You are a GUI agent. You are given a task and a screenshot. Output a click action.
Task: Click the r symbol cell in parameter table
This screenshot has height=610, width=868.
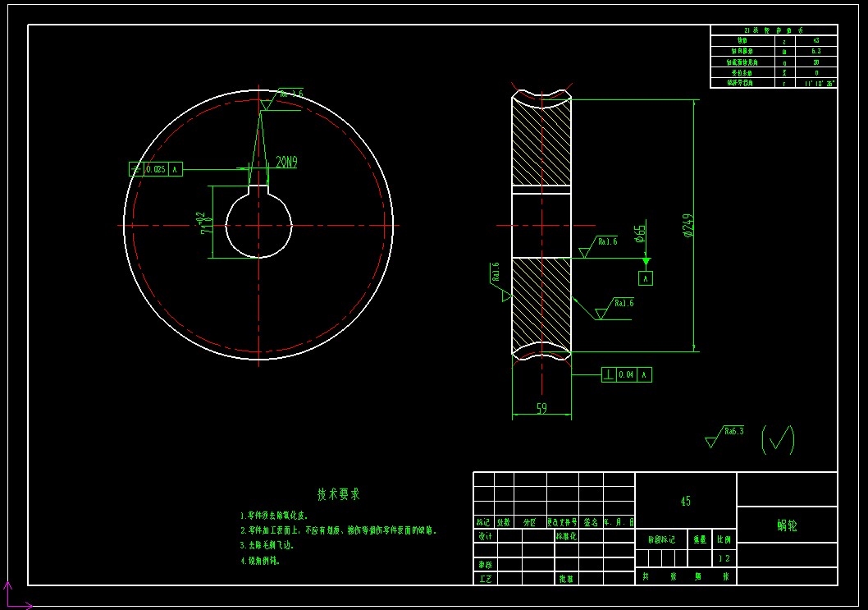(784, 83)
